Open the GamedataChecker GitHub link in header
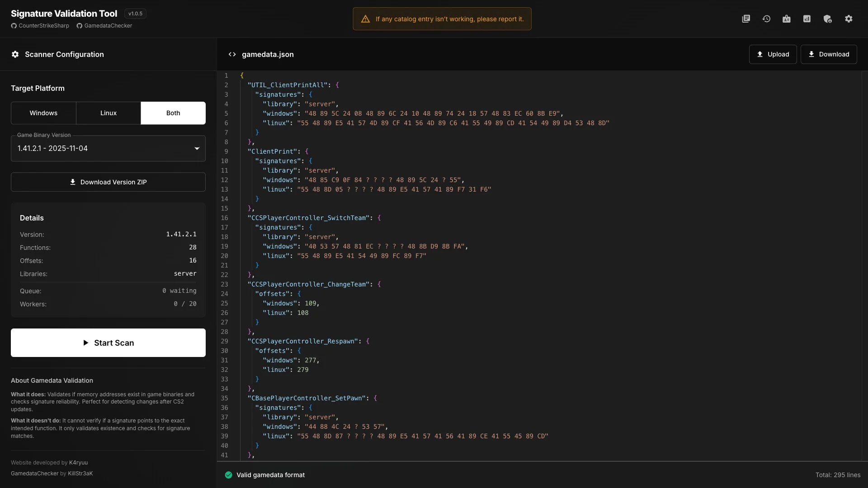The image size is (868, 488). click(x=104, y=26)
